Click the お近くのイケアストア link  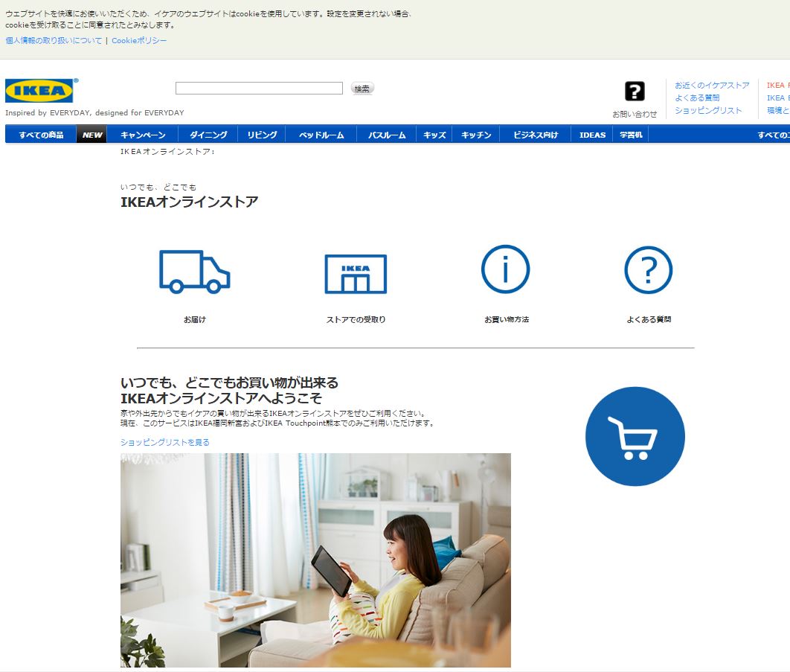(x=712, y=86)
